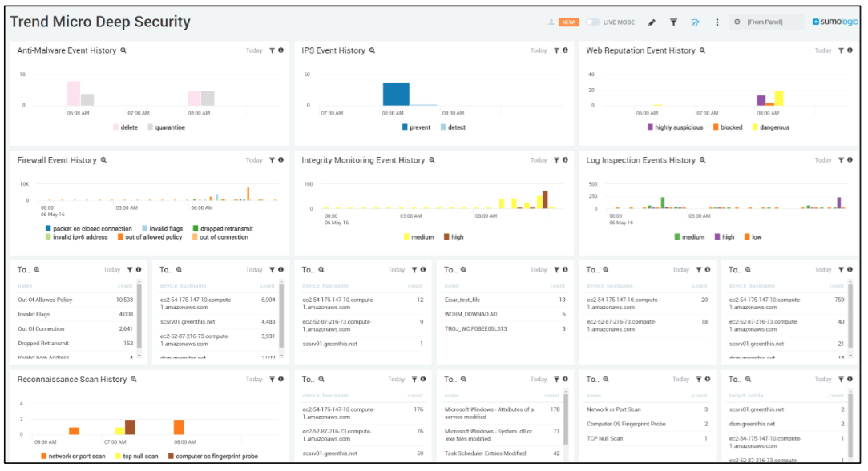Click magnifier beside Web Reputation Event History
The width and height of the screenshot is (868, 471).
pos(702,50)
